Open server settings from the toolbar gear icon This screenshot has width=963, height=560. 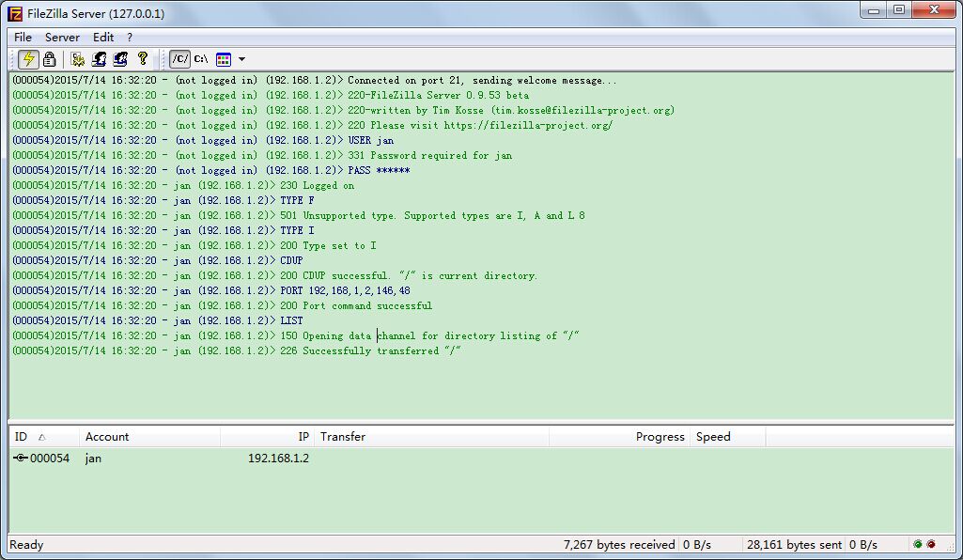coord(77,59)
